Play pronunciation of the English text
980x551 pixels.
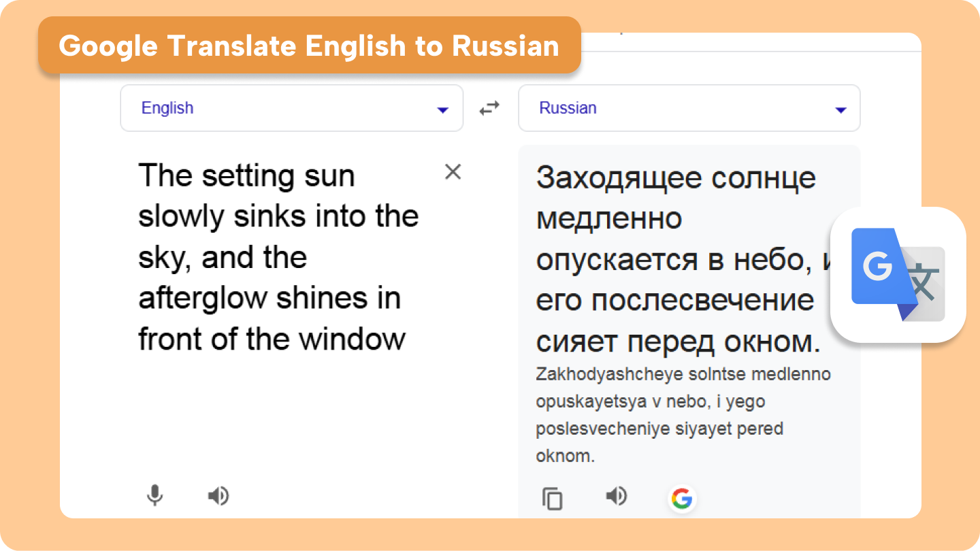(218, 495)
